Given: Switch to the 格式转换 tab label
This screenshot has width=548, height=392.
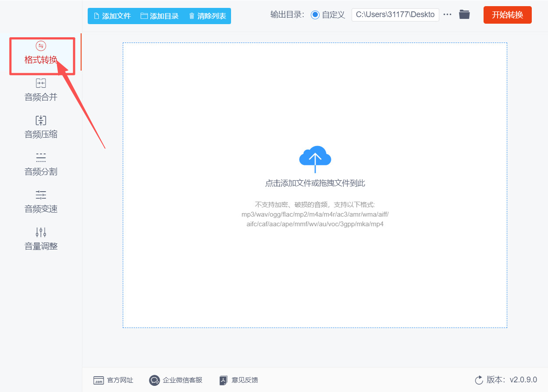Looking at the screenshot, I should coord(41,60).
